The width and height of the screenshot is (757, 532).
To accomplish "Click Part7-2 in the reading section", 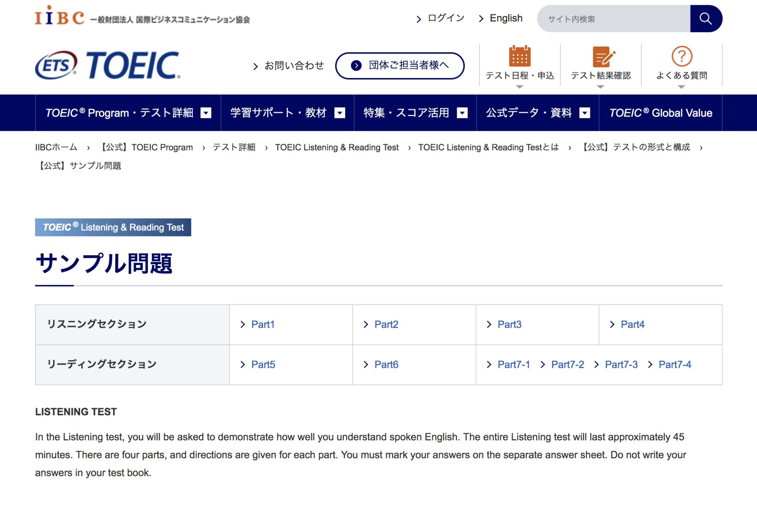I will pos(568,364).
